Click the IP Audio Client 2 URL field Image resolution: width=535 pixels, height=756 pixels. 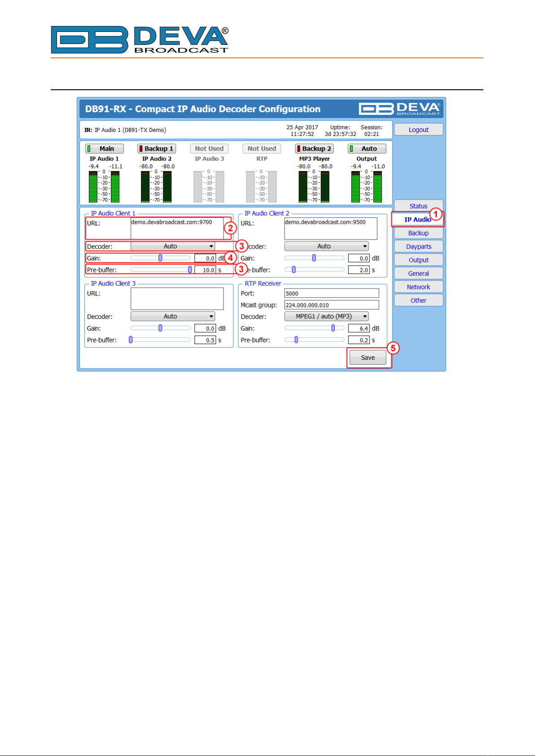331,228
